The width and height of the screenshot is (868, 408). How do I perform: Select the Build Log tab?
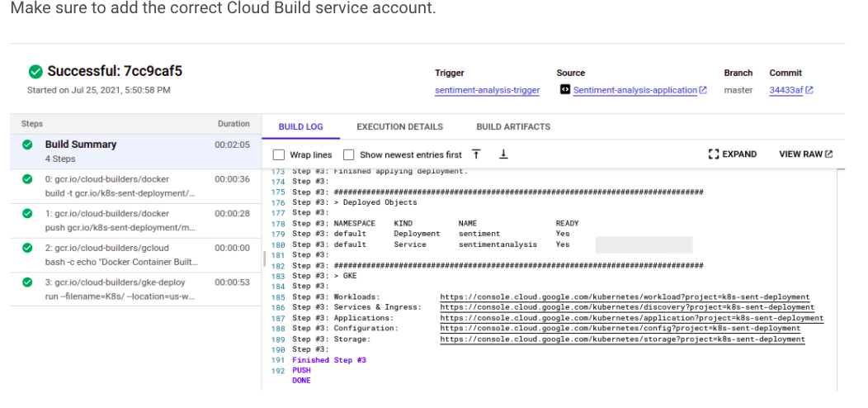pos(300,126)
